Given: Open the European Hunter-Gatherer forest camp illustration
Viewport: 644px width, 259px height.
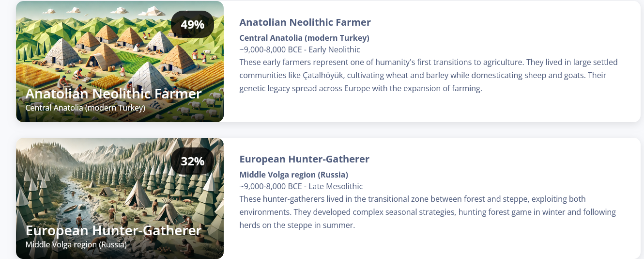Looking at the screenshot, I should pos(120,198).
